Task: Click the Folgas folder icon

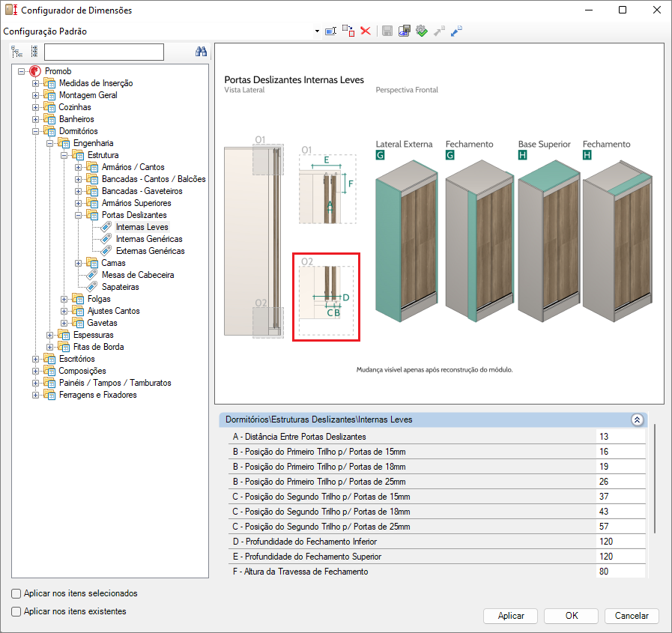Action: pyautogui.click(x=78, y=299)
